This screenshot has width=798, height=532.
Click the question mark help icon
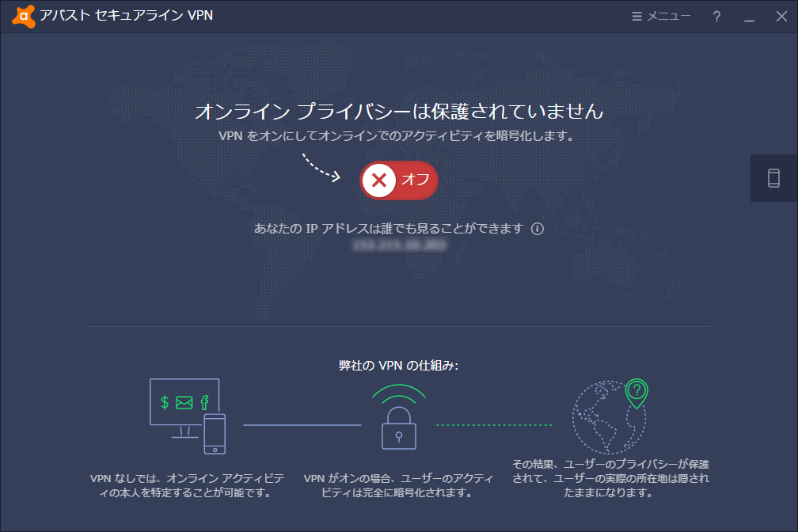coord(716,17)
